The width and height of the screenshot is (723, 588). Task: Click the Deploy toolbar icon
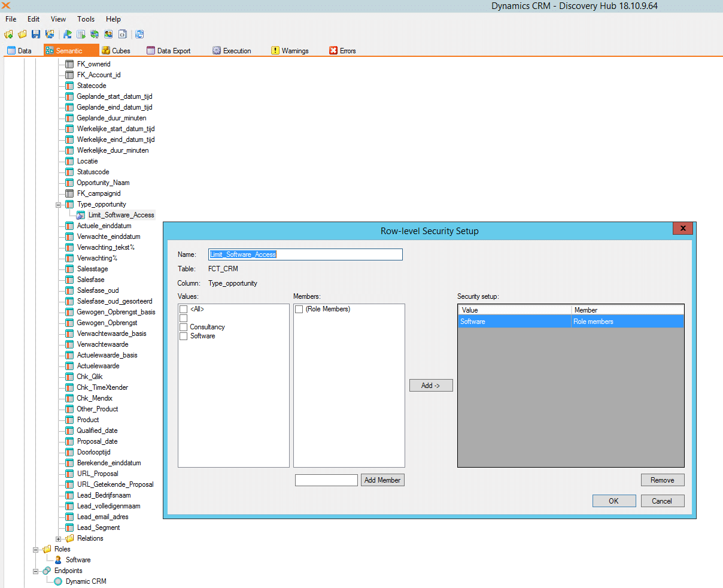pos(66,34)
